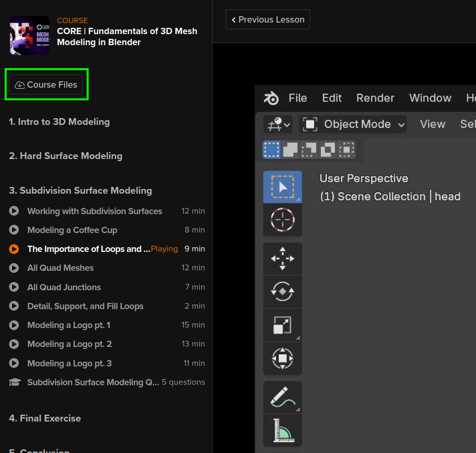Click play icon for All Quad Meshes

click(x=14, y=268)
